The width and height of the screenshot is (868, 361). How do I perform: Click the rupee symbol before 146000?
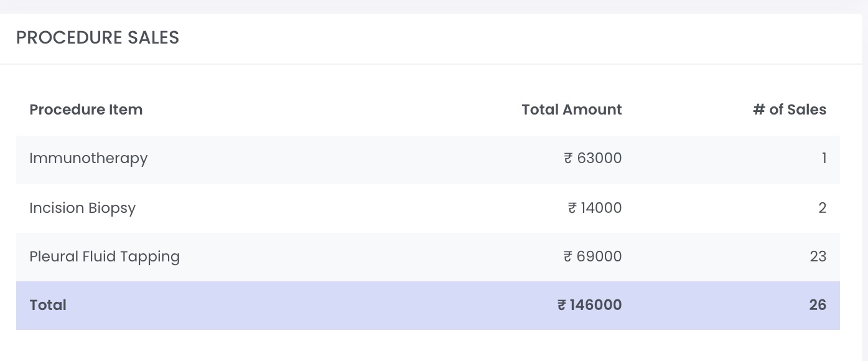[x=562, y=305]
